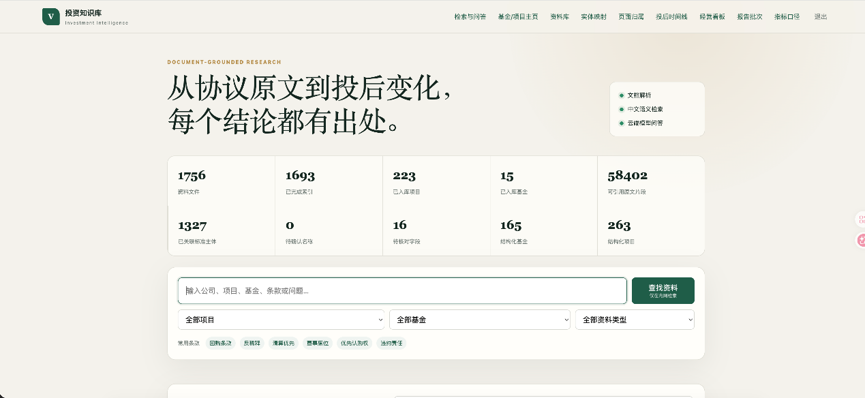The image size is (865, 398).
Task: Click the 1756 资料文件 stat card
Action: 221,182
